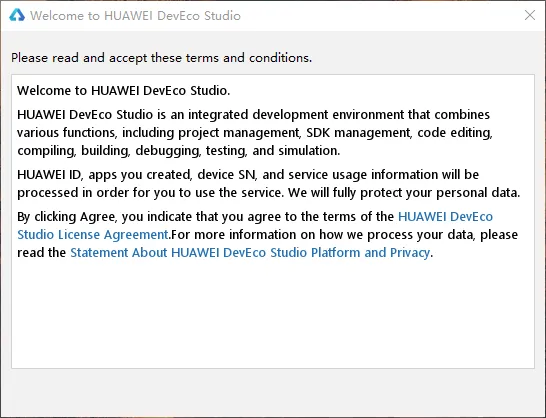
Task: Click the bold 'Welcome to HUAWEI DevEco Studio.' heading
Action: coord(124,91)
